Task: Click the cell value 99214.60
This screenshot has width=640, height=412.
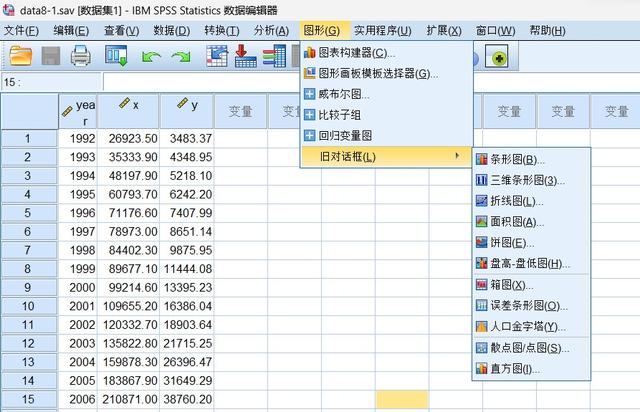Action: tap(129, 287)
